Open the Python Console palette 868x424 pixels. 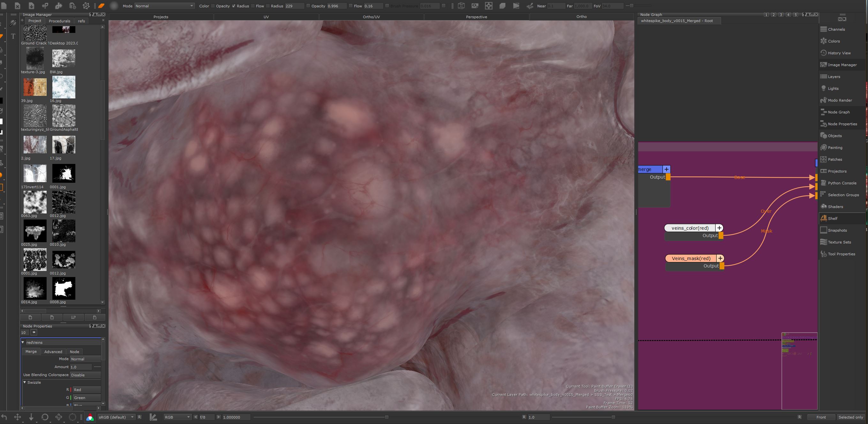point(842,183)
